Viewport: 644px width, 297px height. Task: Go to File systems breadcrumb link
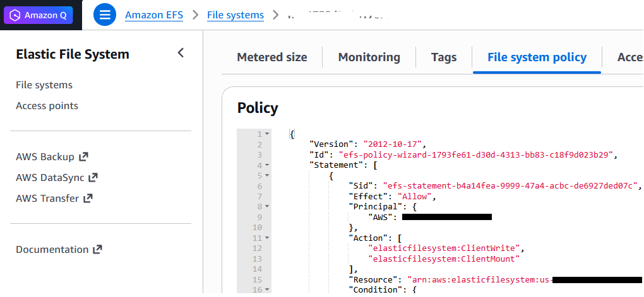point(236,15)
